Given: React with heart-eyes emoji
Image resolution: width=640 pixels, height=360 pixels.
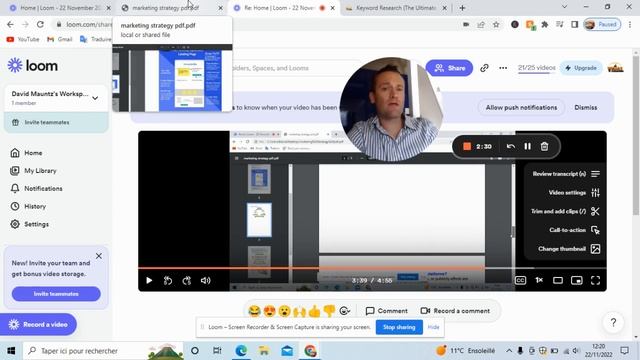Looking at the screenshot, I should 269,311.
